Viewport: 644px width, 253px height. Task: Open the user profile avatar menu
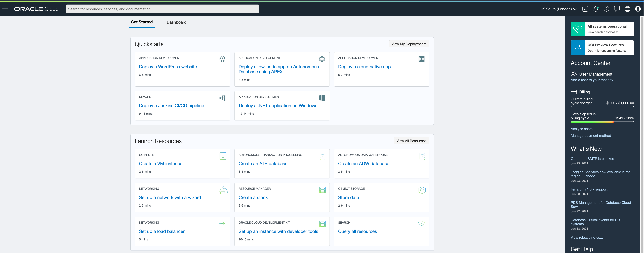(x=638, y=9)
